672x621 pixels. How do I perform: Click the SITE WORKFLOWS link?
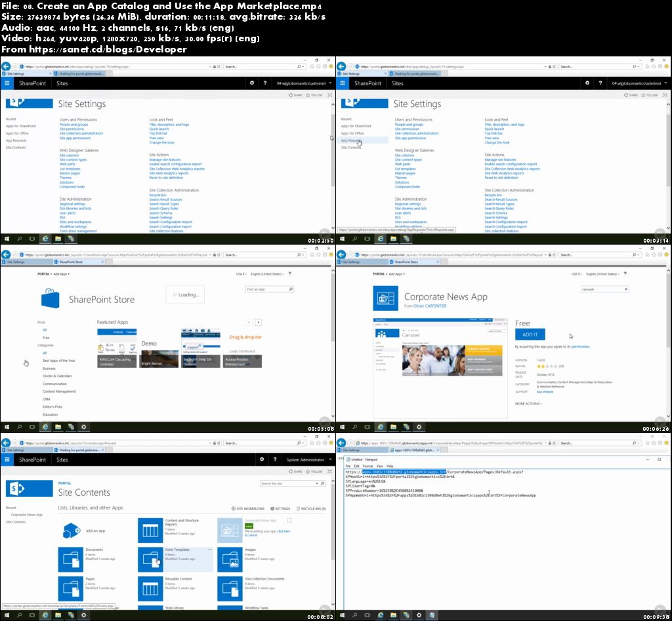(x=248, y=509)
